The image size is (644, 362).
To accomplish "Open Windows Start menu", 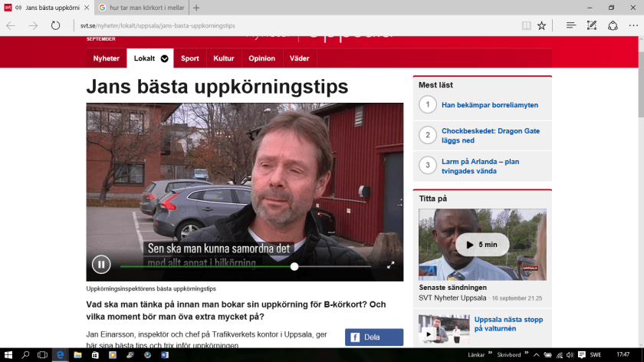I will pyautogui.click(x=8, y=355).
